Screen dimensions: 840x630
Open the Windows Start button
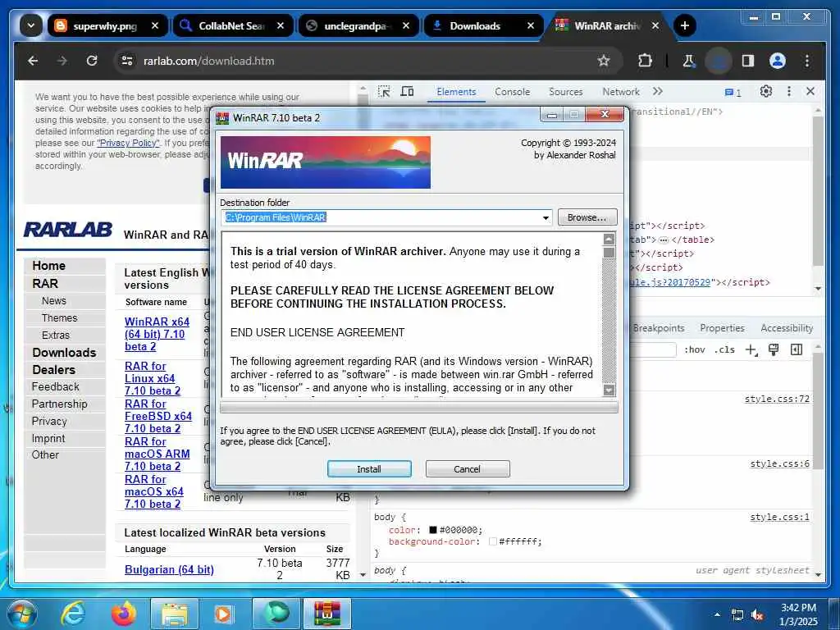tap(21, 614)
